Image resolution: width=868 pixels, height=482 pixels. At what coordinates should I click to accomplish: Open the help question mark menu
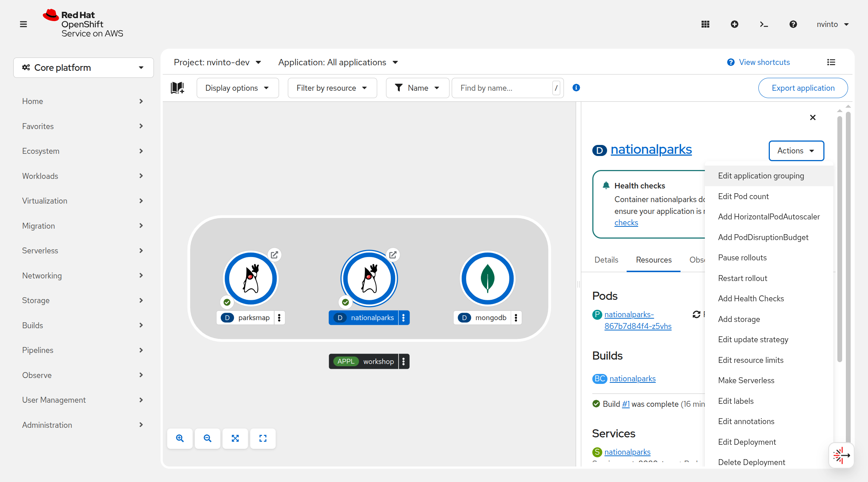793,24
